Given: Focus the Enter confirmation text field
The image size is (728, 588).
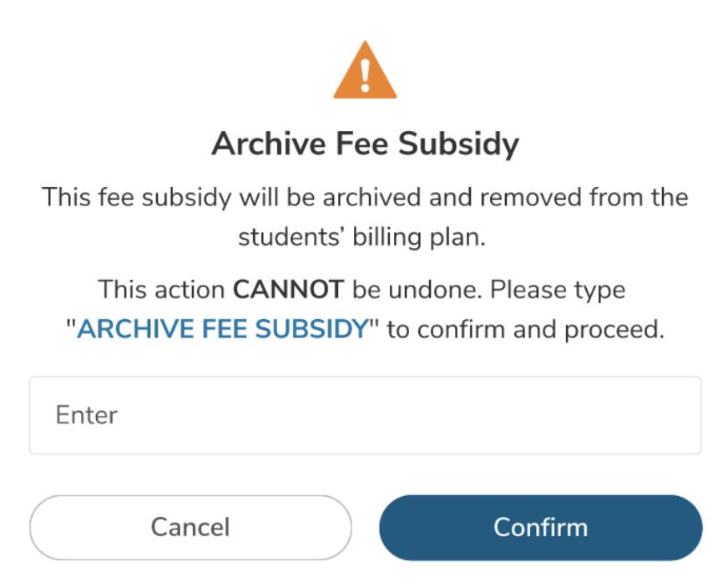Looking at the screenshot, I should (x=365, y=415).
